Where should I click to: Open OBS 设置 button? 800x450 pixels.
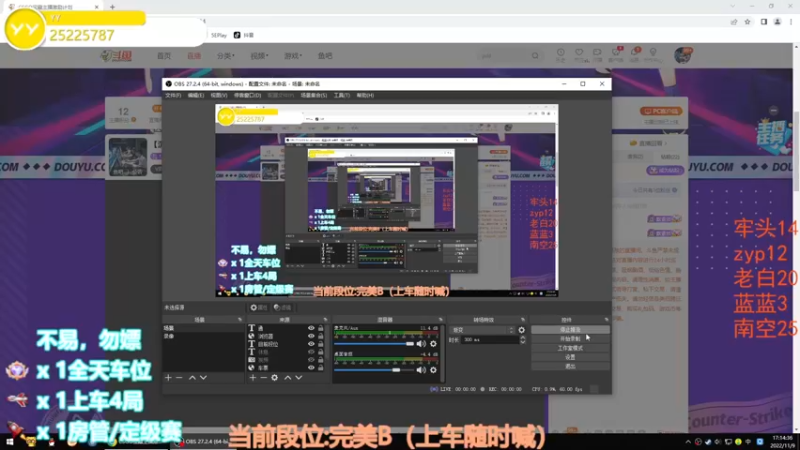[x=570, y=357]
